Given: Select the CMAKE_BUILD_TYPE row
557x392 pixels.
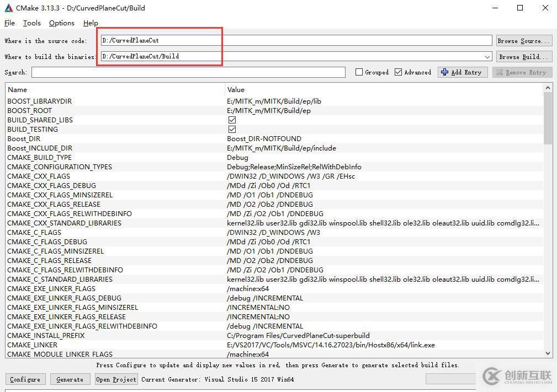Looking at the screenshot, I should coord(40,158).
